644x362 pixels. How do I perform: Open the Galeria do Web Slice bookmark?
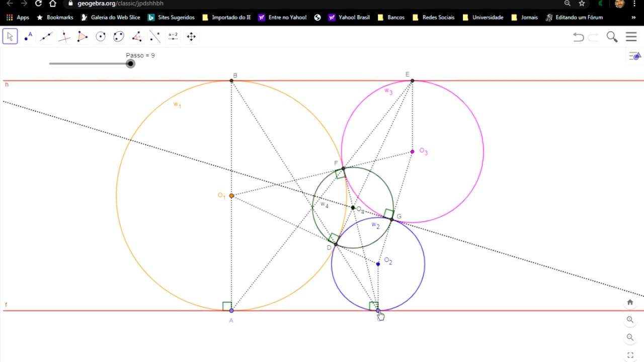[x=110, y=17]
